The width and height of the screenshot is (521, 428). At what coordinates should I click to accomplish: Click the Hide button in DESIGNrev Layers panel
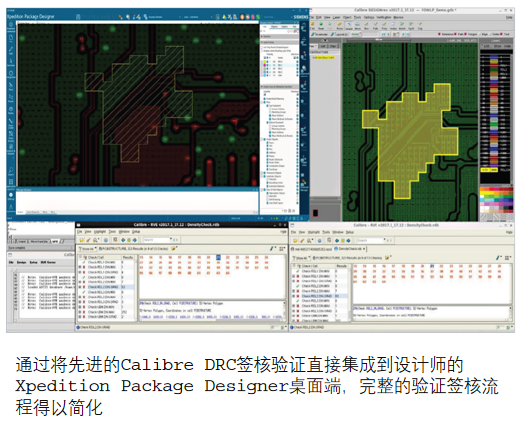click(x=507, y=46)
